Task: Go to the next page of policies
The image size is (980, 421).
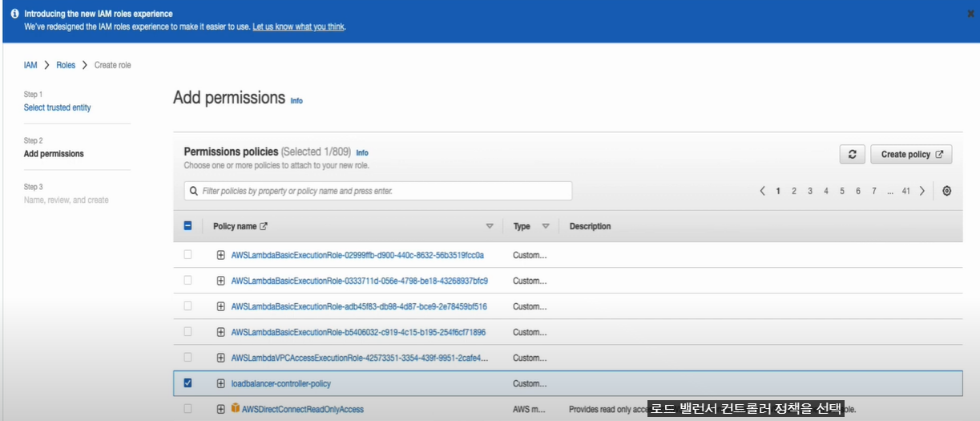Action: tap(922, 191)
